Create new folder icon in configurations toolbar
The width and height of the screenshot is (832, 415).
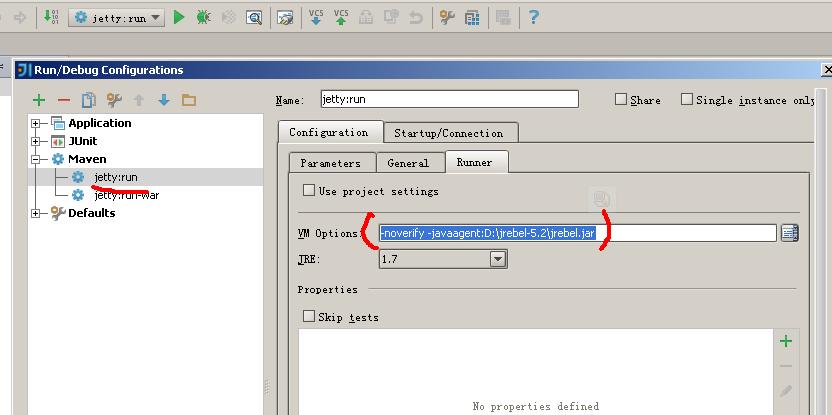tap(188, 100)
